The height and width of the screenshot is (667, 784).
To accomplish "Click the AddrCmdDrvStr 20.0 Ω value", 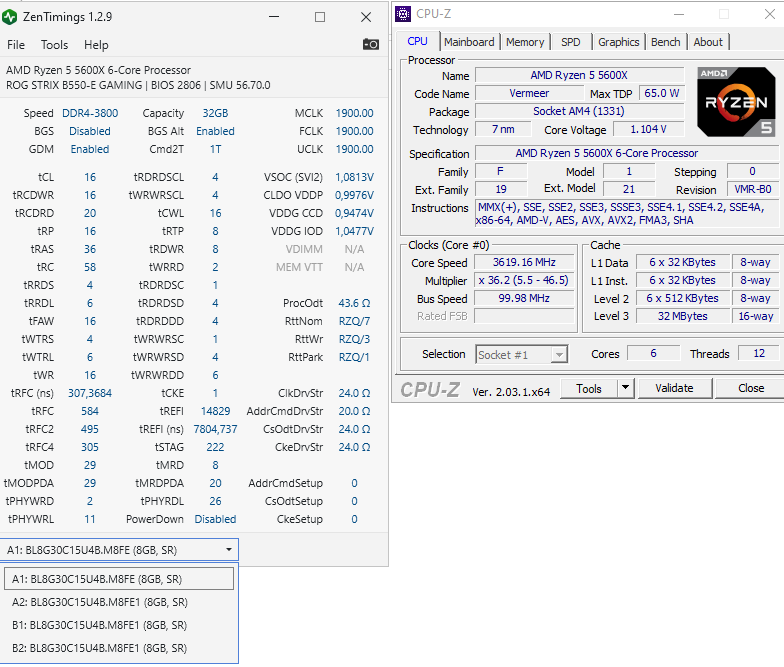I will 354,411.
